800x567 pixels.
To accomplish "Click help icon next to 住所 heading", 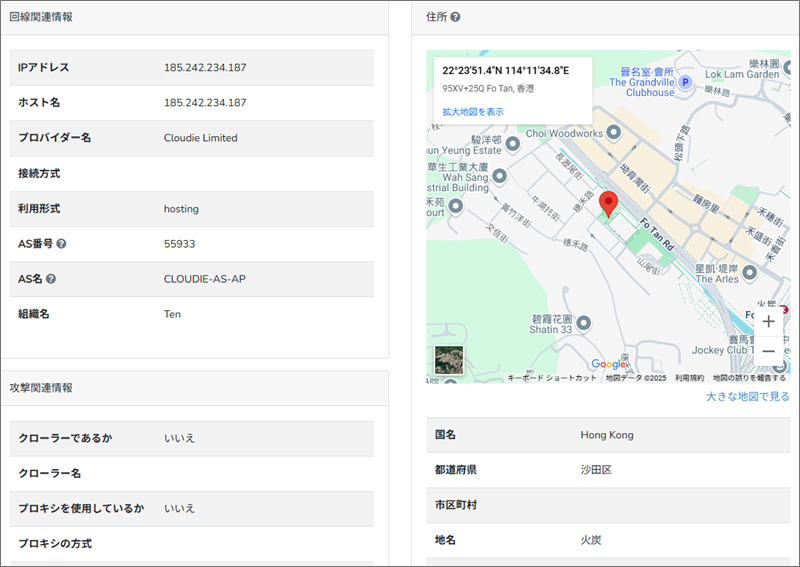I will [456, 17].
